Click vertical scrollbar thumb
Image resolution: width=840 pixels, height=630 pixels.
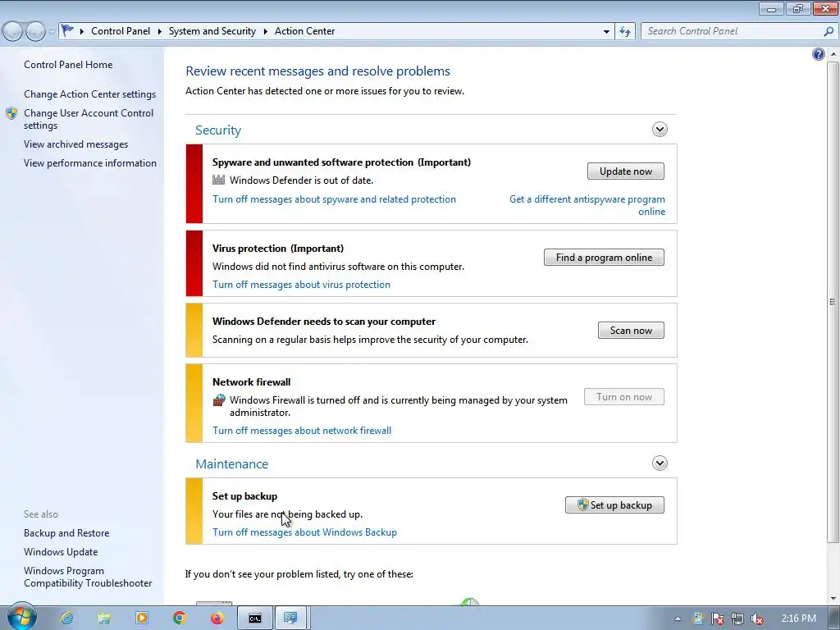[x=833, y=302]
